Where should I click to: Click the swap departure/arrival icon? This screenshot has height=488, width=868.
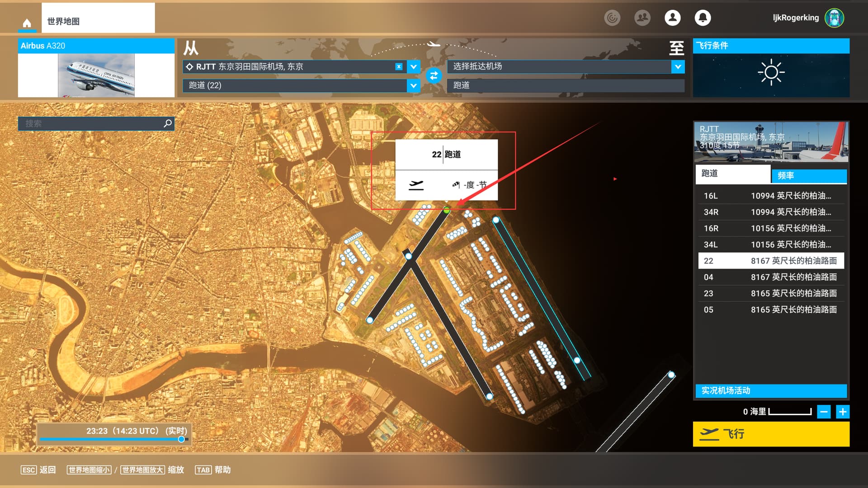point(433,75)
